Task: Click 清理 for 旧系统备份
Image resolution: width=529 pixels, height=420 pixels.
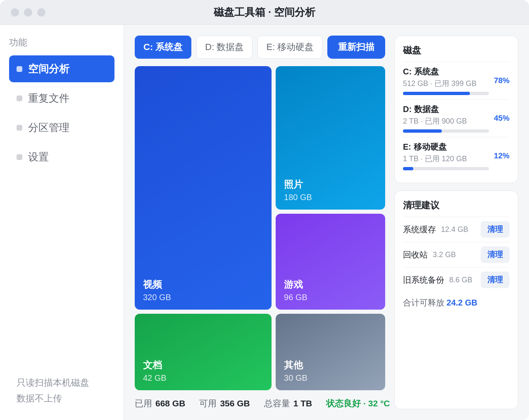Action: 495,280
